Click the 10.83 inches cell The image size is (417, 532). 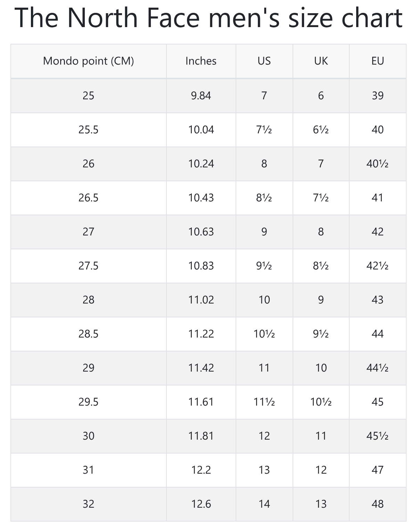tap(201, 266)
